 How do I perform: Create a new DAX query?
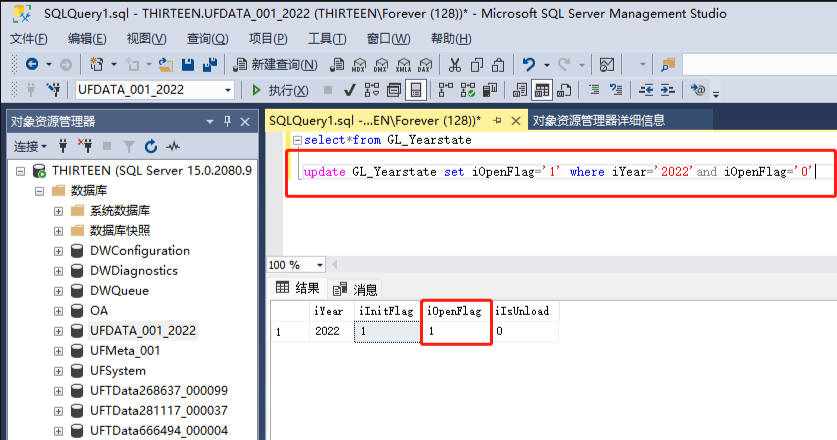[425, 65]
